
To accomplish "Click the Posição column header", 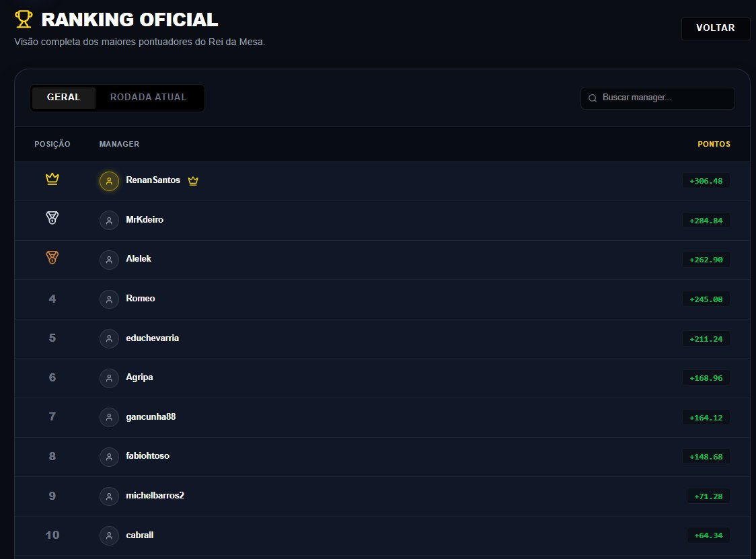I will click(52, 144).
